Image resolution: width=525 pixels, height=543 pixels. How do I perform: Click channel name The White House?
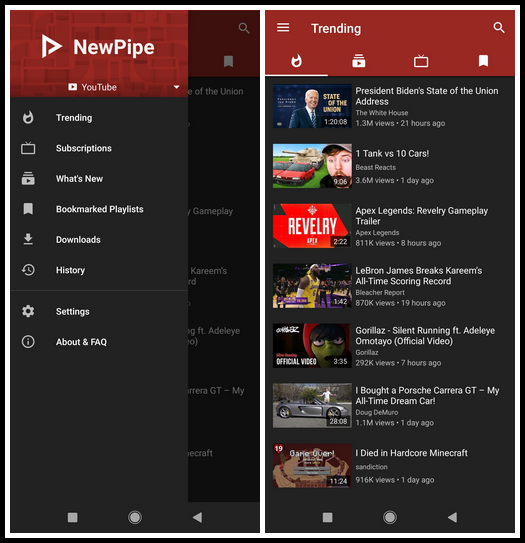tap(382, 113)
